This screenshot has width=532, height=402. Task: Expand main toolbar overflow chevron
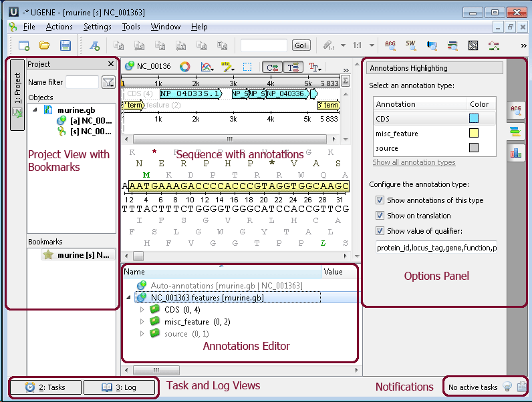[x=523, y=45]
